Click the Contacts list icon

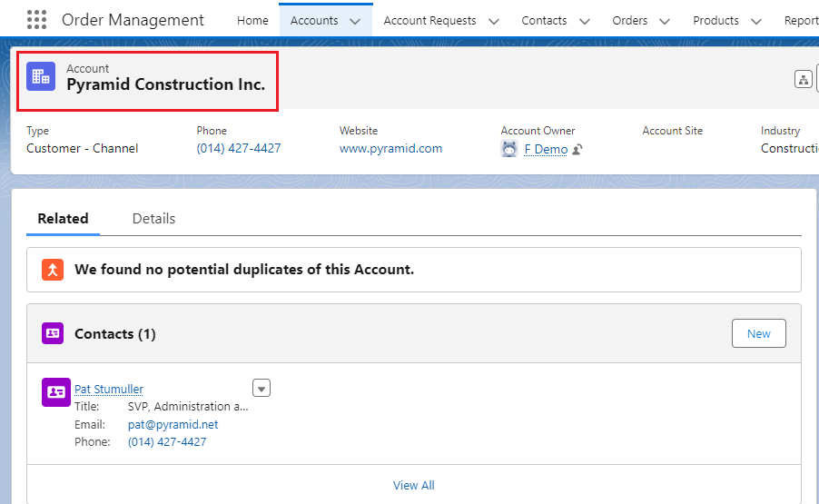pos(53,333)
